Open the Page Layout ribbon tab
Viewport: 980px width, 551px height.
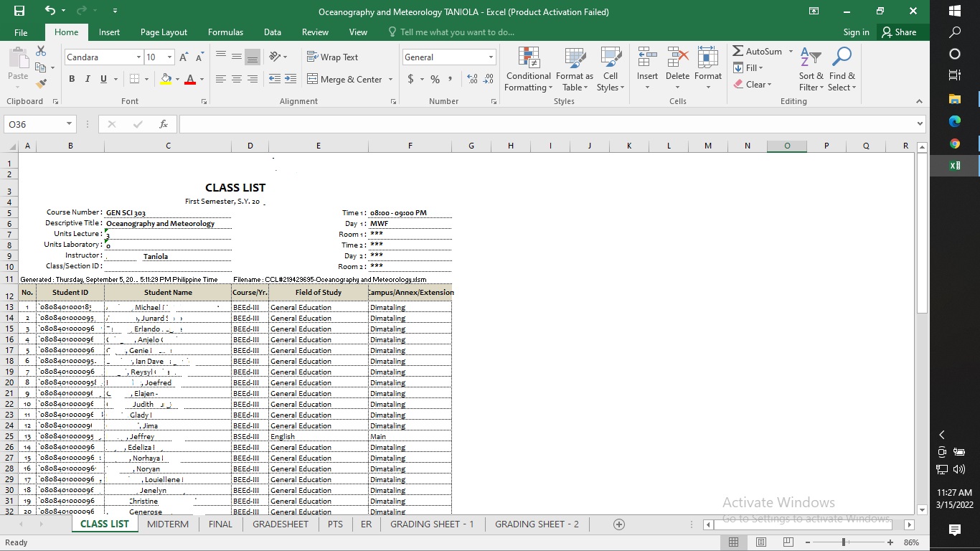[164, 32]
